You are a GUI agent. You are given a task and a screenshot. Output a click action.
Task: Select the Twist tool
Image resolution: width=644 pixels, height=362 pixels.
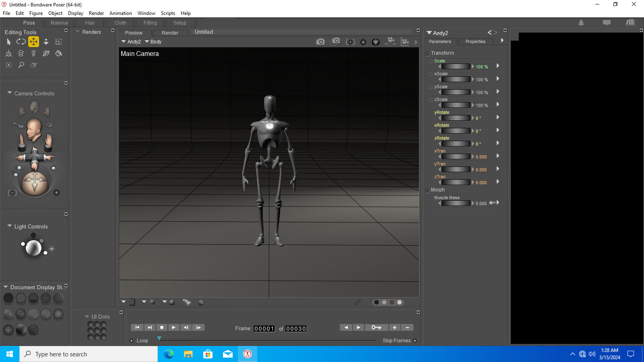point(21,53)
